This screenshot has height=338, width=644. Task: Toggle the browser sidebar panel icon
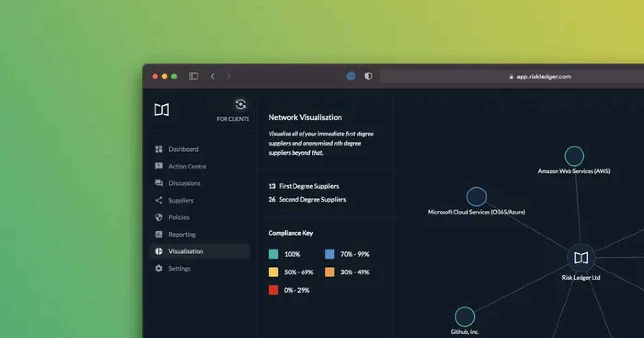click(193, 76)
